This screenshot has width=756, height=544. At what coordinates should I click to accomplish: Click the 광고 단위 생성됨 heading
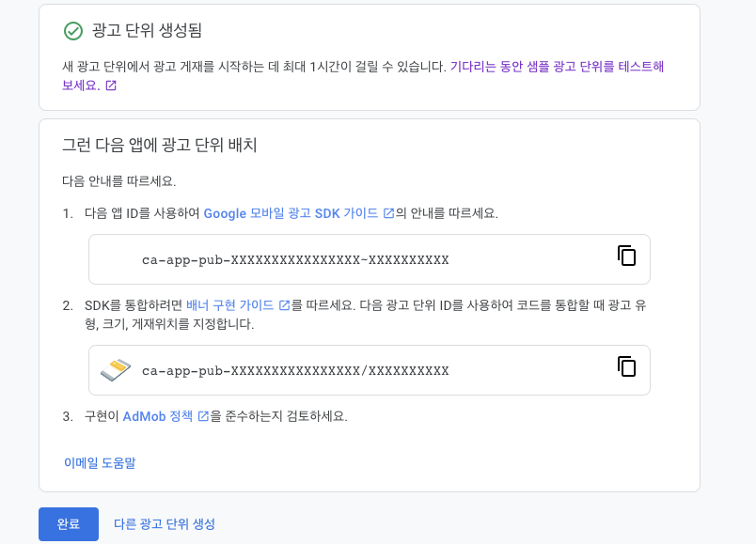[x=147, y=31]
